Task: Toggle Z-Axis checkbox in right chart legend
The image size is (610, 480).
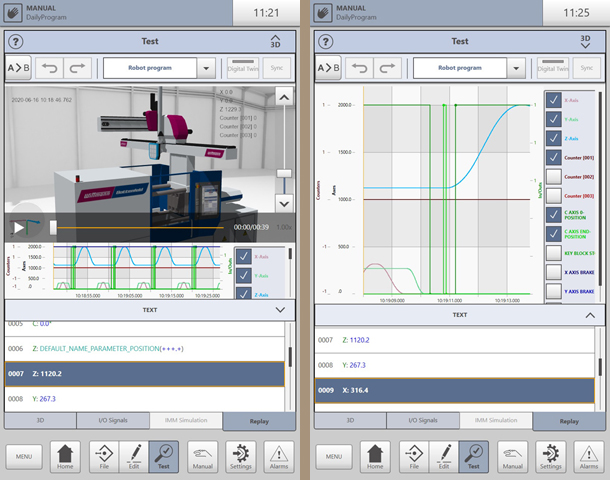Action: click(554, 138)
